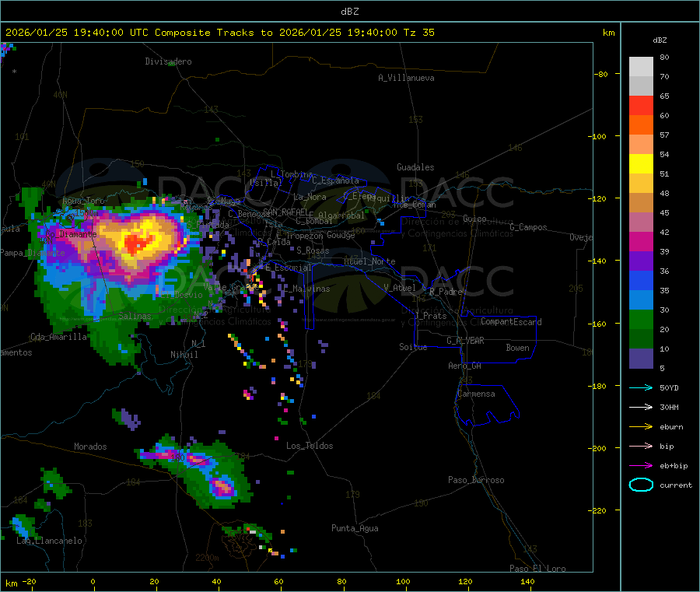Click the orange 57 dBZ color swatch
The width and height of the screenshot is (700, 592).
click(x=641, y=125)
